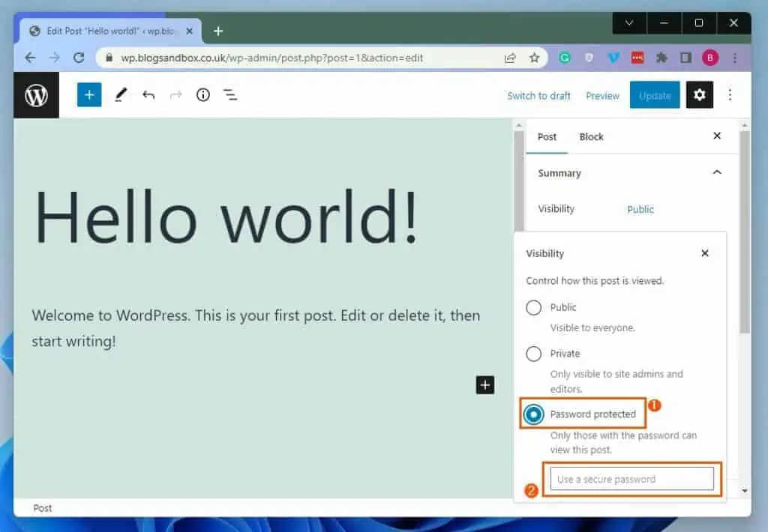Click the Undo arrow icon

point(148,94)
